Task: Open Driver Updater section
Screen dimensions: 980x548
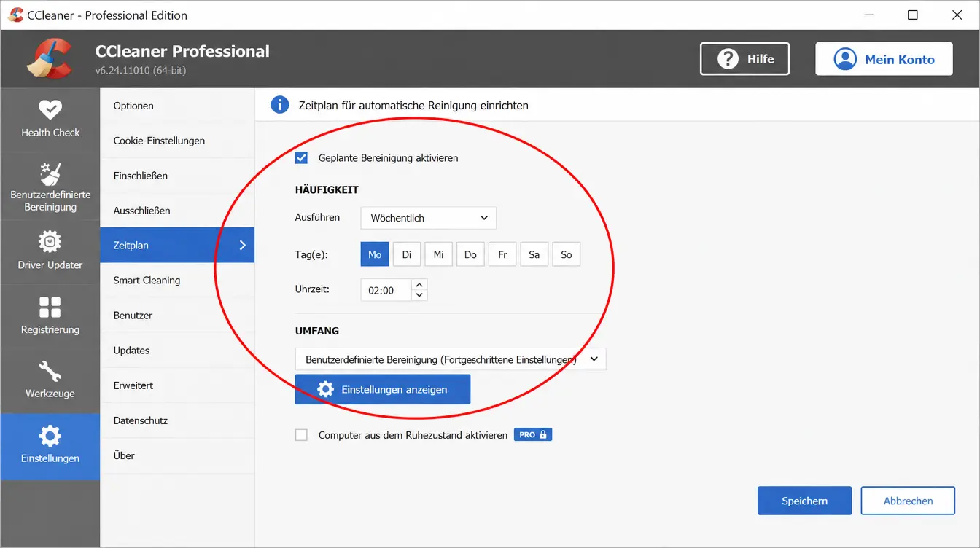Action: [50, 250]
